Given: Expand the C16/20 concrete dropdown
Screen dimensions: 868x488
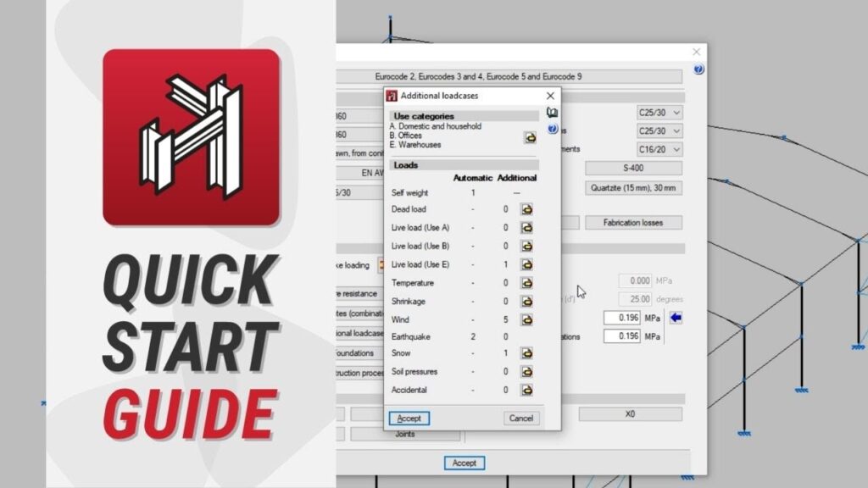Looking at the screenshot, I should (x=659, y=149).
